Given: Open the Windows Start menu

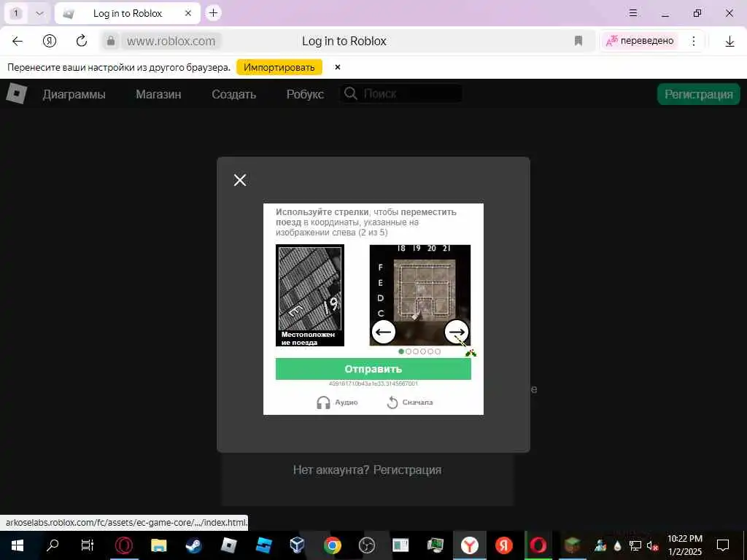Looking at the screenshot, I should (x=18, y=545).
